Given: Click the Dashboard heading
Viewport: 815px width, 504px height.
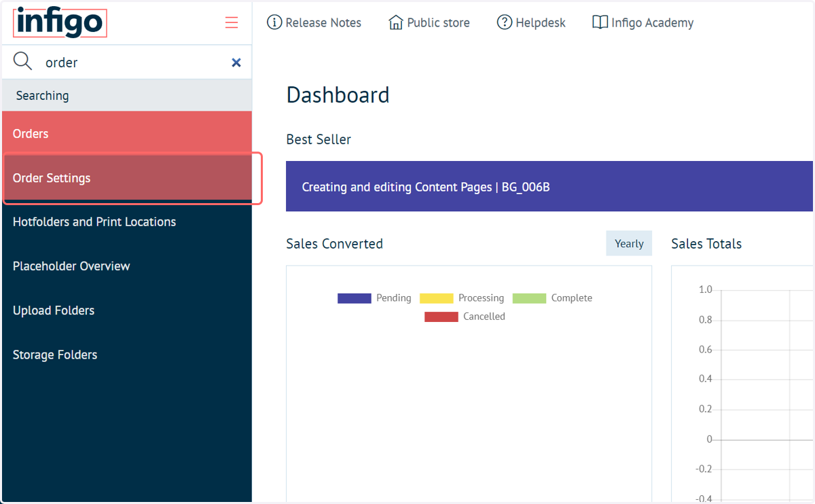Looking at the screenshot, I should point(338,95).
